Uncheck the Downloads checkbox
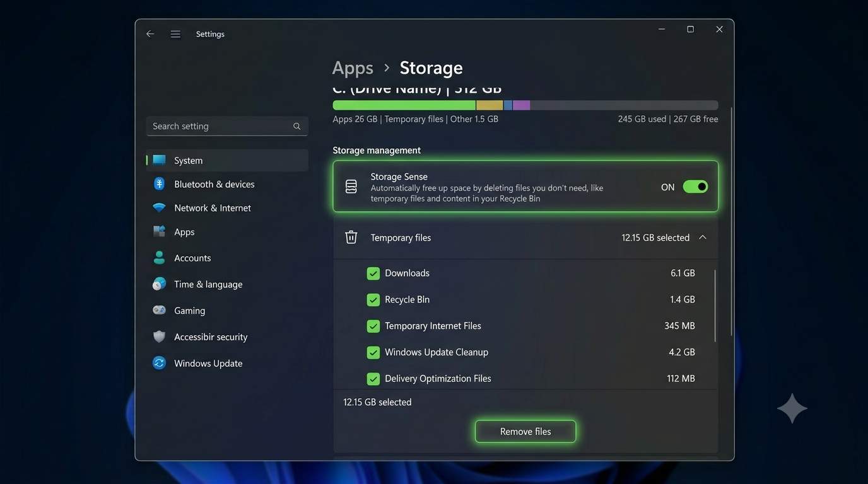This screenshot has height=484, width=868. 373,274
